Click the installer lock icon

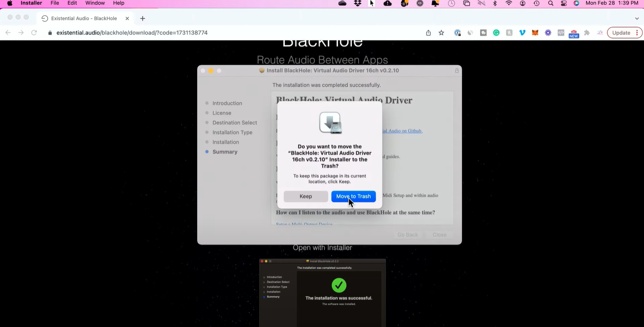[457, 70]
